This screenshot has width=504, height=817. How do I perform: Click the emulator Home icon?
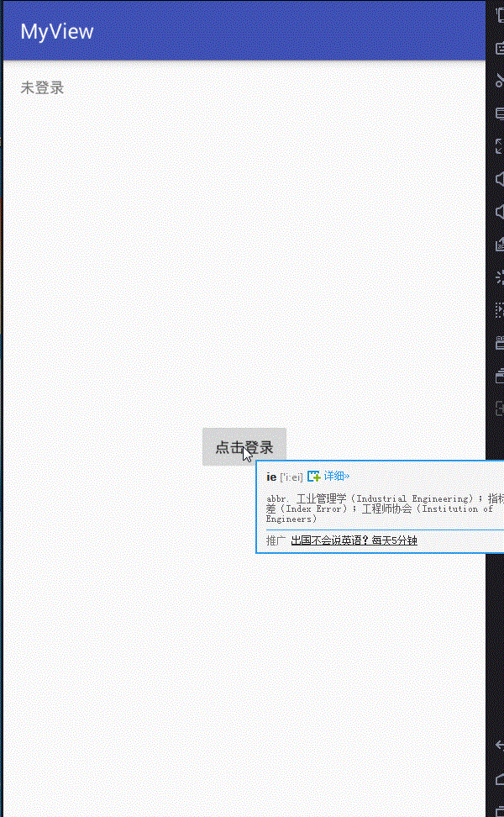(x=499, y=779)
